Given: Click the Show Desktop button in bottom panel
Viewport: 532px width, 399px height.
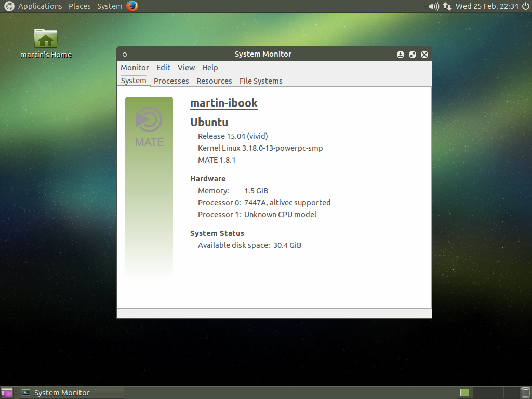Looking at the screenshot, I should [7, 393].
